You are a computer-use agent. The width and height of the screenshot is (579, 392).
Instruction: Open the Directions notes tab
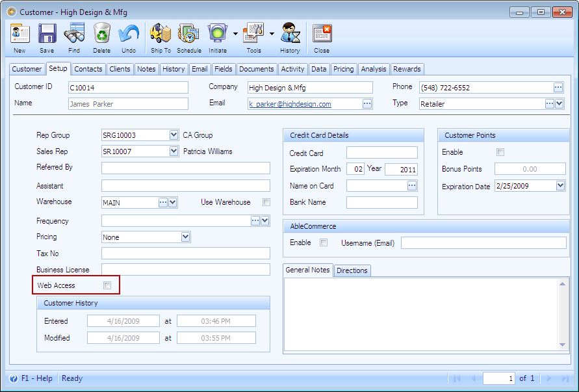(352, 270)
